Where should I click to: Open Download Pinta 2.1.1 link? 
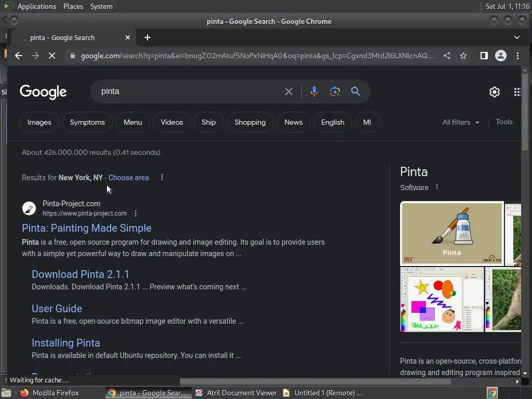point(81,274)
